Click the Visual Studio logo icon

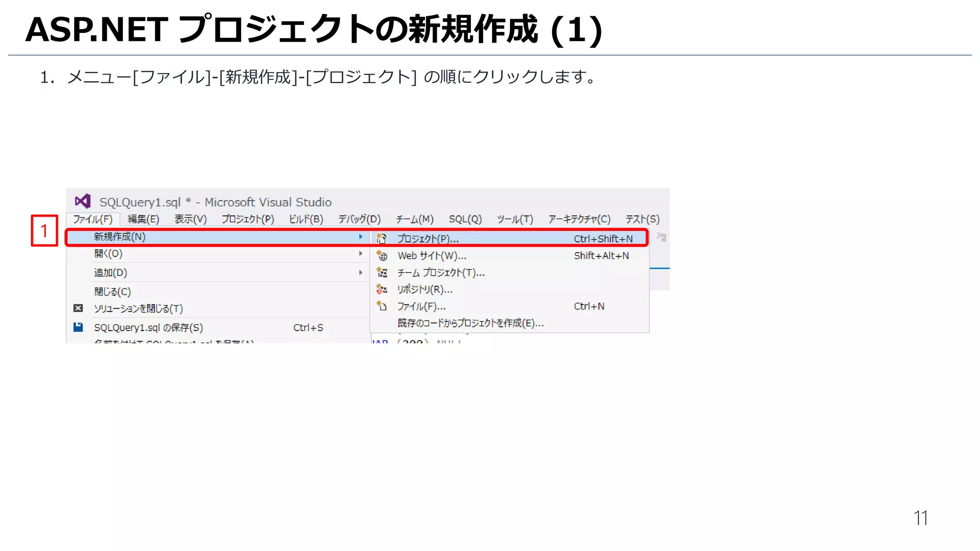tap(83, 201)
